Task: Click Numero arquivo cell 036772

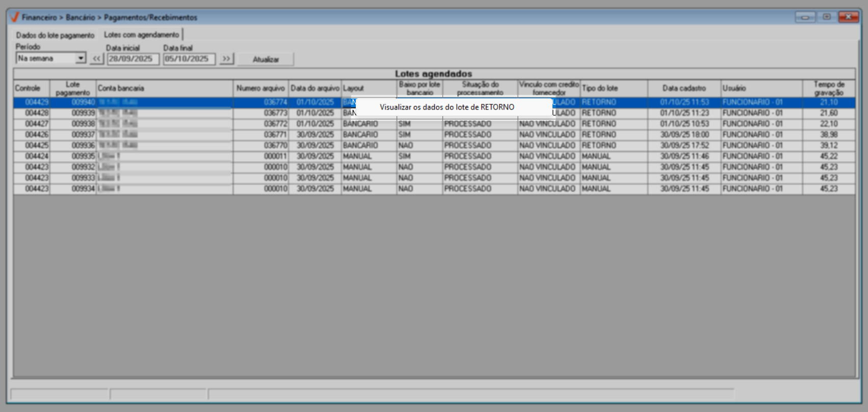Action: tap(261, 124)
